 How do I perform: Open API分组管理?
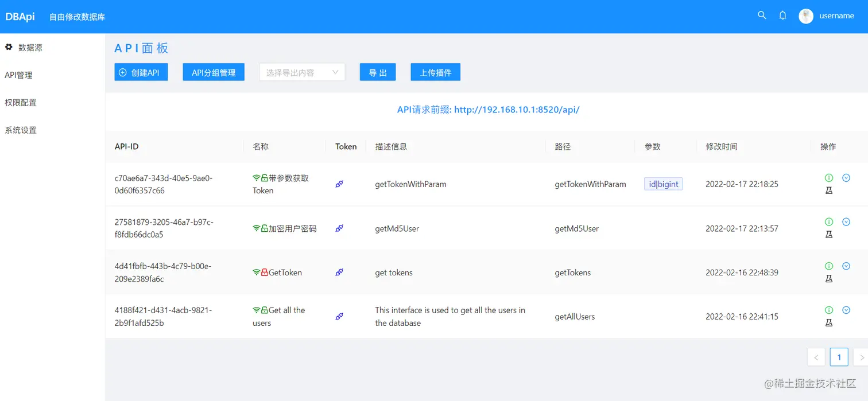pos(214,72)
